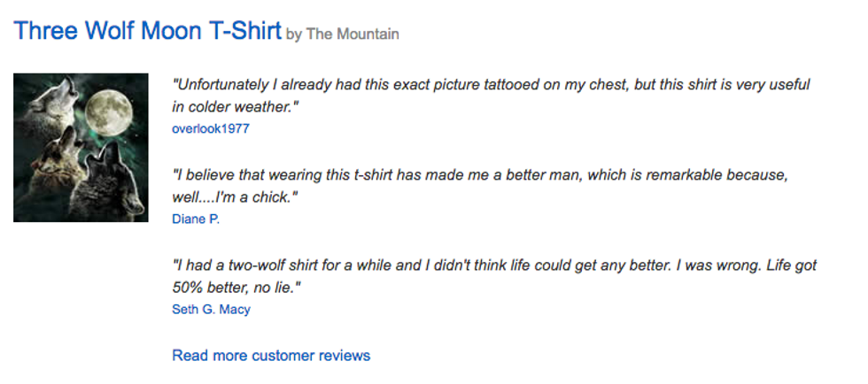Click the phrase 'I was wrong' in third review

point(661,265)
